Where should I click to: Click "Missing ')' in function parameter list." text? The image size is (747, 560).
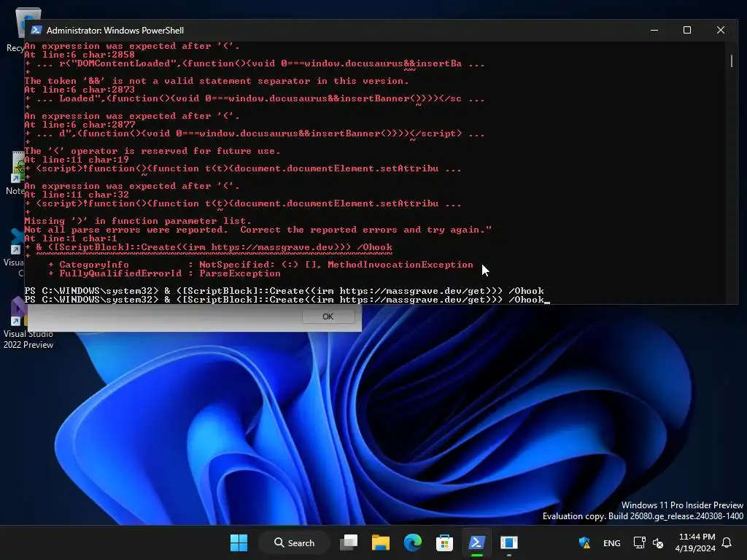pyautogui.click(x=138, y=220)
